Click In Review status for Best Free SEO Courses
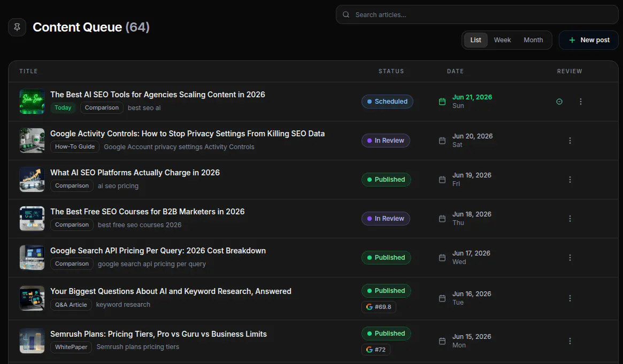This screenshot has height=364, width=623. tap(386, 219)
